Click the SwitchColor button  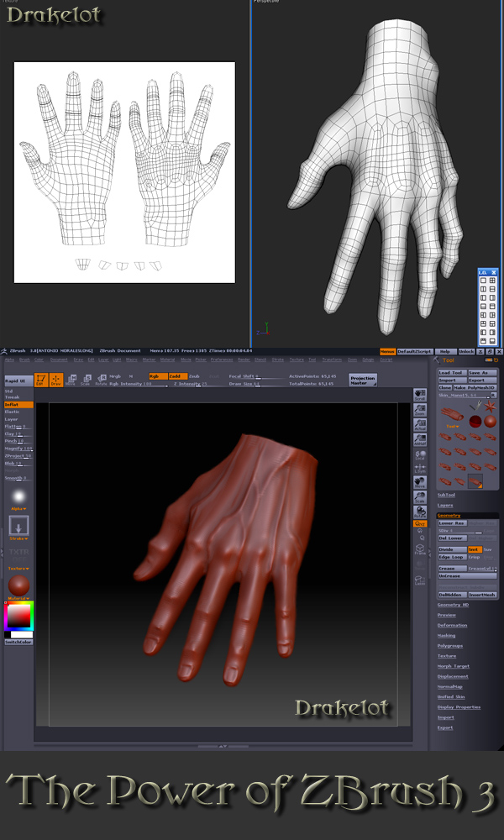pyautogui.click(x=18, y=643)
